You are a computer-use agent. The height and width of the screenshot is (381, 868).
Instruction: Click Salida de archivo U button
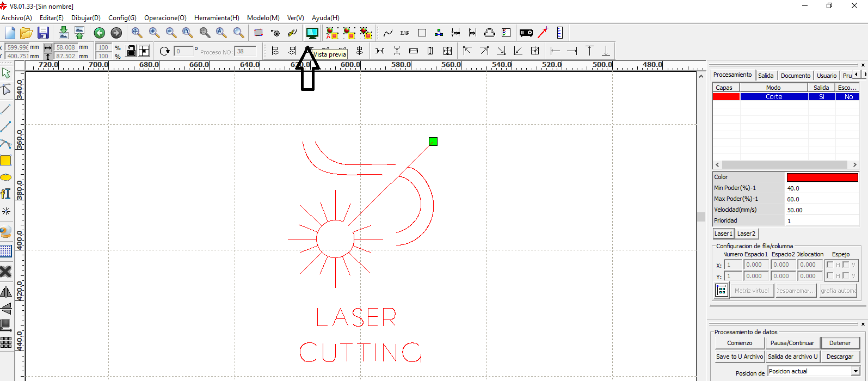[x=792, y=357]
